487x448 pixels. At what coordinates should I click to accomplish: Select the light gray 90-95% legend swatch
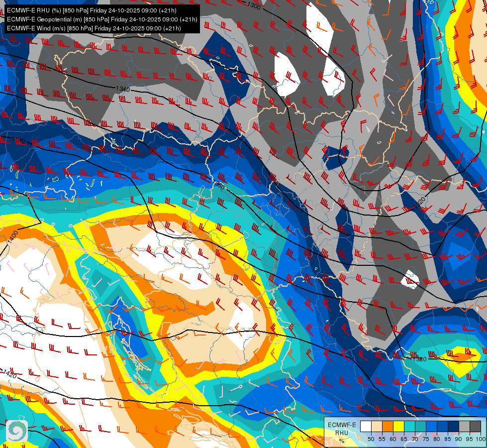pos(464,426)
